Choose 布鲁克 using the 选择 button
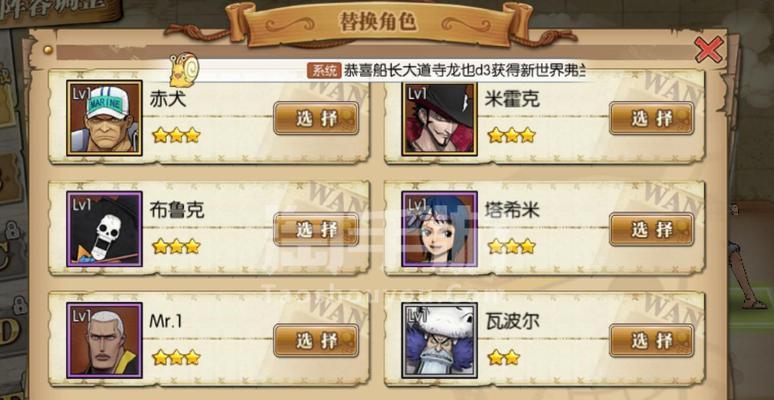 coord(316,230)
